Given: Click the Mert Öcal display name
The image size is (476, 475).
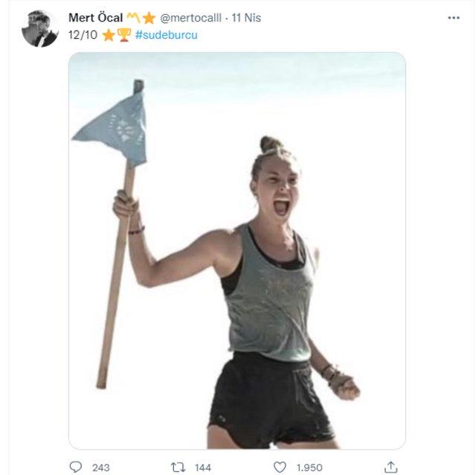Looking at the screenshot, I should click(x=96, y=18).
